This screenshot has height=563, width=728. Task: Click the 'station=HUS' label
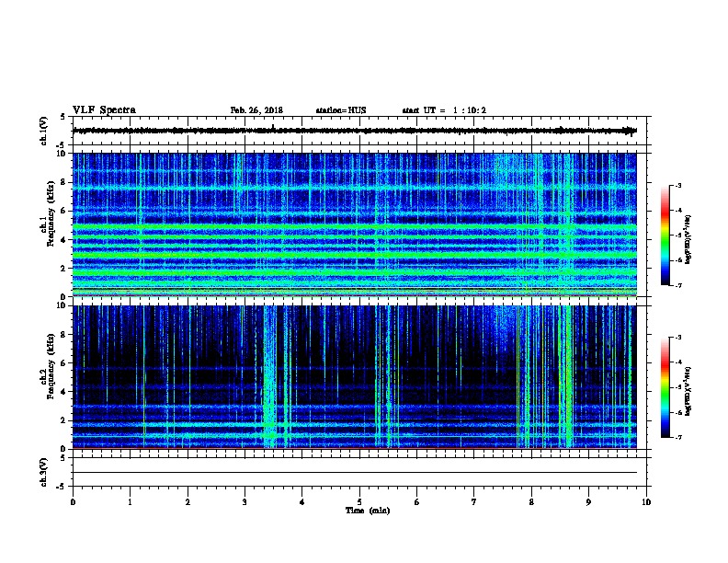[x=341, y=110]
